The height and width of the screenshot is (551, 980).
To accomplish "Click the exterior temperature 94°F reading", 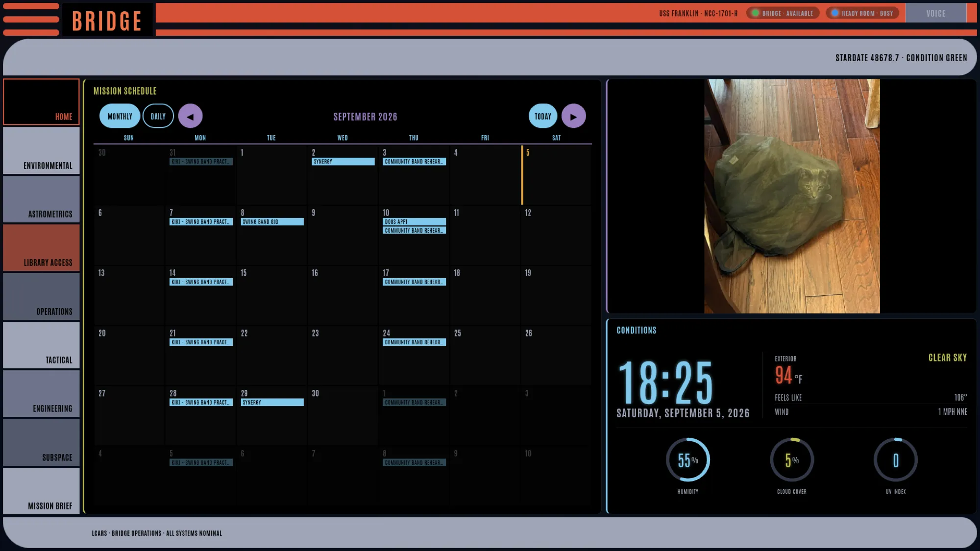I will point(788,376).
